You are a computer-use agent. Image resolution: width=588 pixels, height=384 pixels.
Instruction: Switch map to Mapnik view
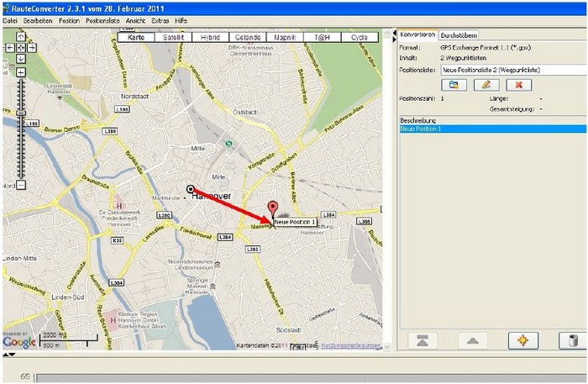[285, 37]
